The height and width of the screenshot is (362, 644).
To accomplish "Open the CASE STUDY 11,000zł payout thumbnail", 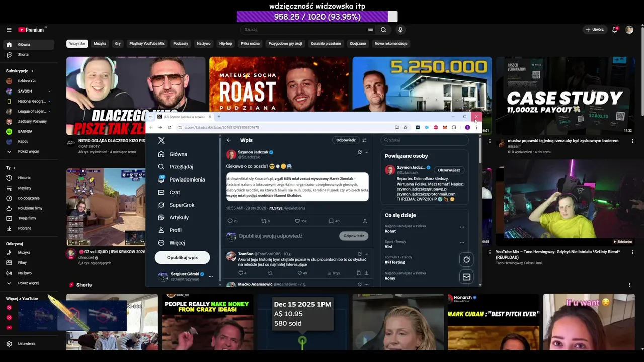I will 565,96.
